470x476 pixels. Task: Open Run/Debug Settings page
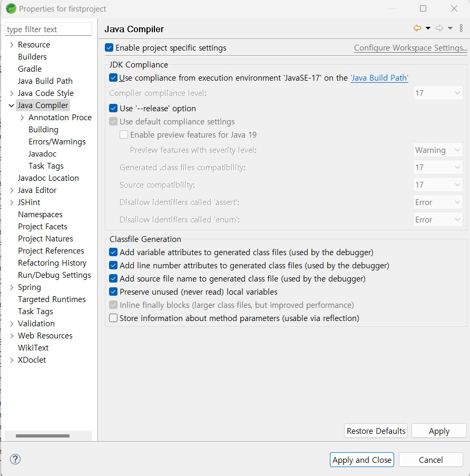point(54,275)
